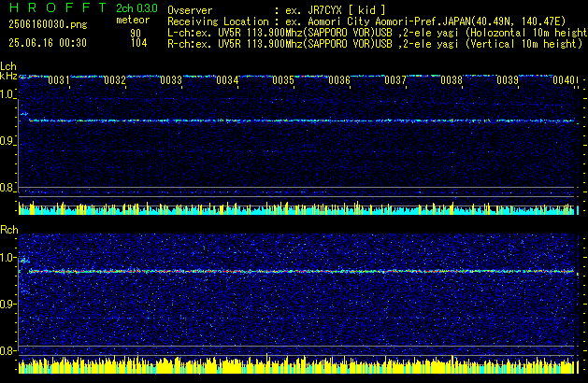
Task: Select the 0035 time marker
Action: coord(283,80)
